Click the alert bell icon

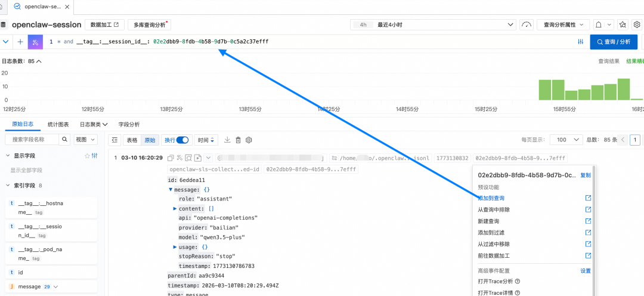[599, 24]
